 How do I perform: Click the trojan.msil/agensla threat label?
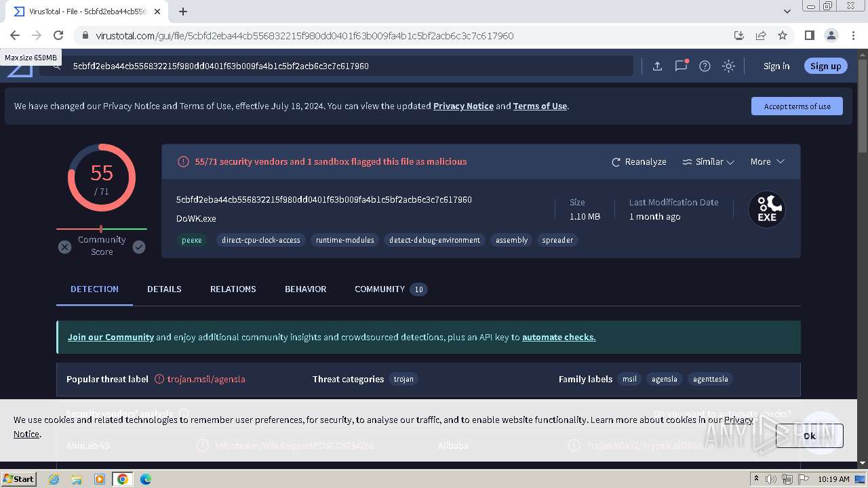point(206,379)
